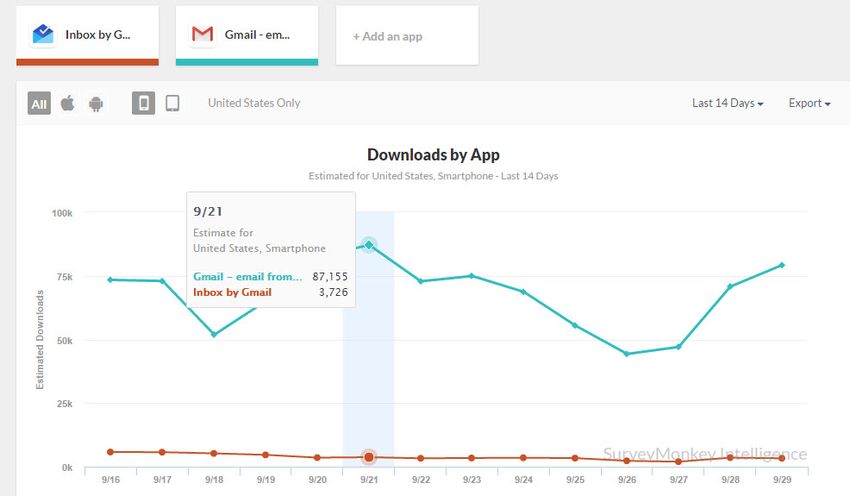Click the Add an app card
This screenshot has width=850, height=496.
(x=407, y=36)
